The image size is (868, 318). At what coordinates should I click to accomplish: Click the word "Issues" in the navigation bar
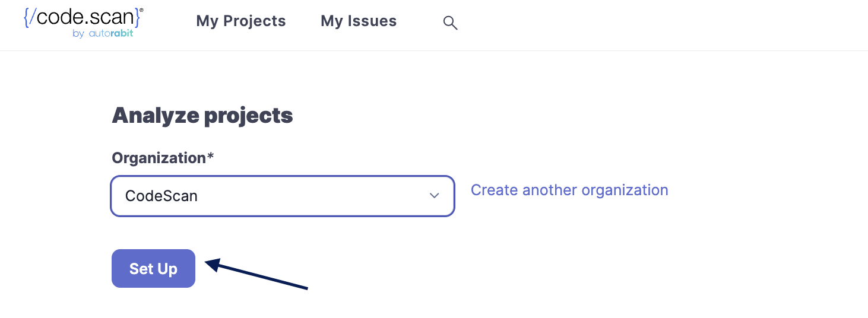point(372,21)
